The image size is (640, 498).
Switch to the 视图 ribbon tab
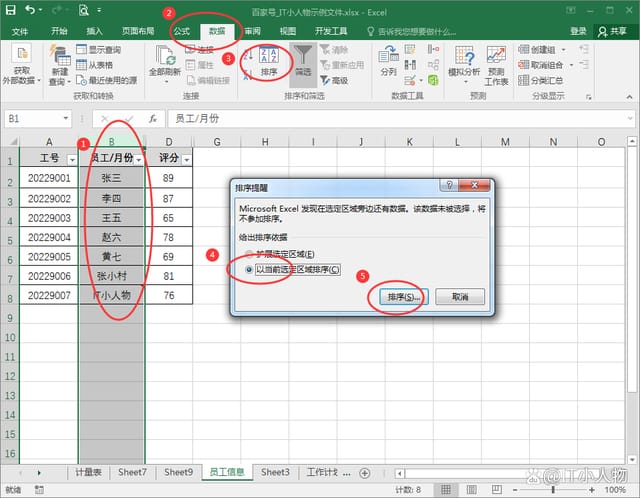click(288, 31)
